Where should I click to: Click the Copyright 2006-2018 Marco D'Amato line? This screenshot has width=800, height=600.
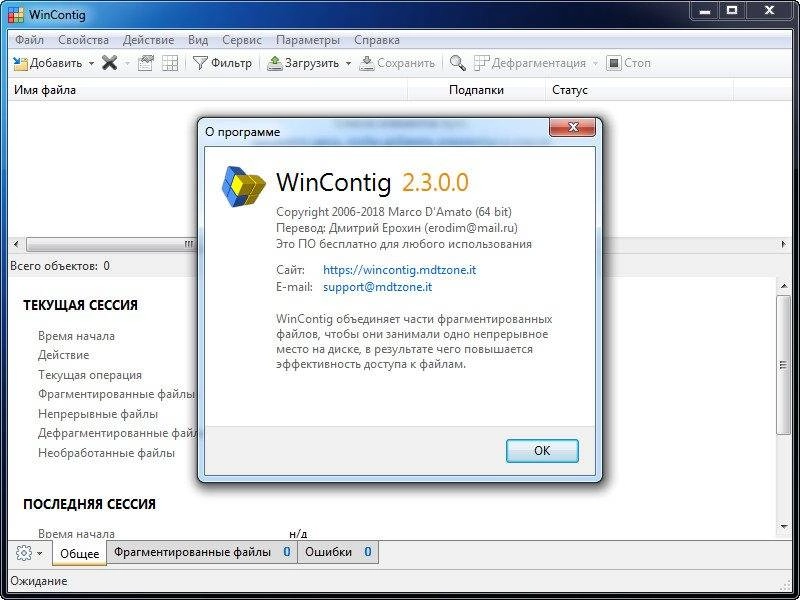394,211
